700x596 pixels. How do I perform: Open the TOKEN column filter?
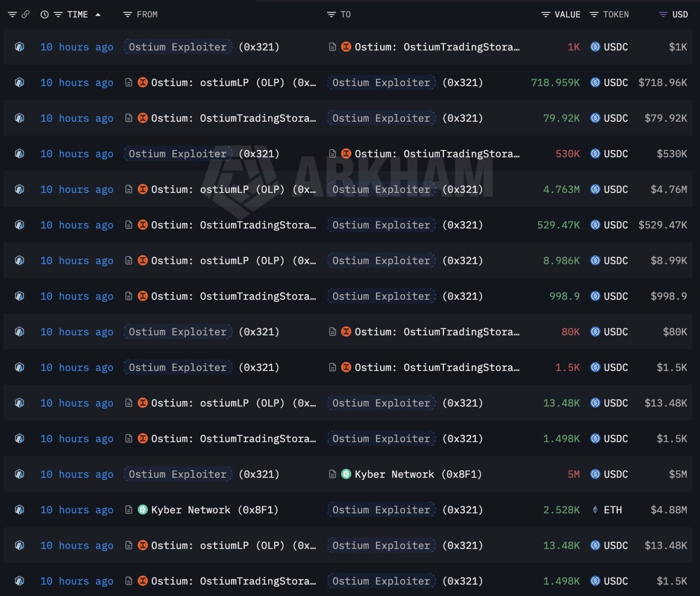point(594,14)
